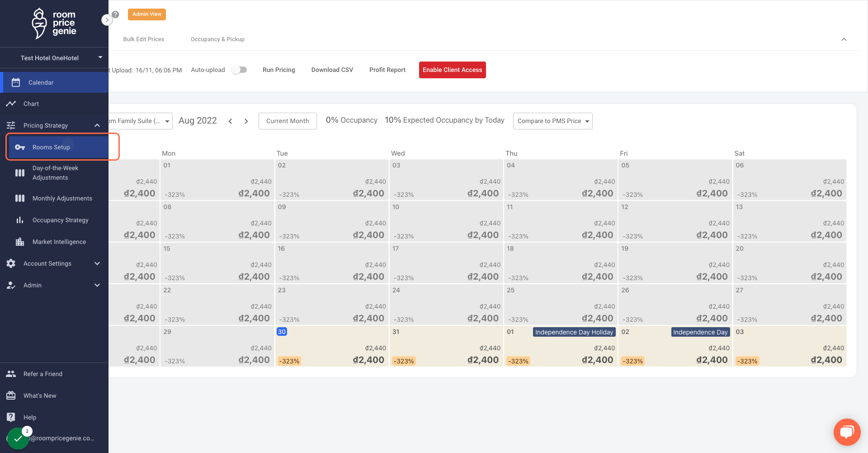This screenshot has width=868, height=453.
Task: Click the Admin user icon
Action: 11,285
